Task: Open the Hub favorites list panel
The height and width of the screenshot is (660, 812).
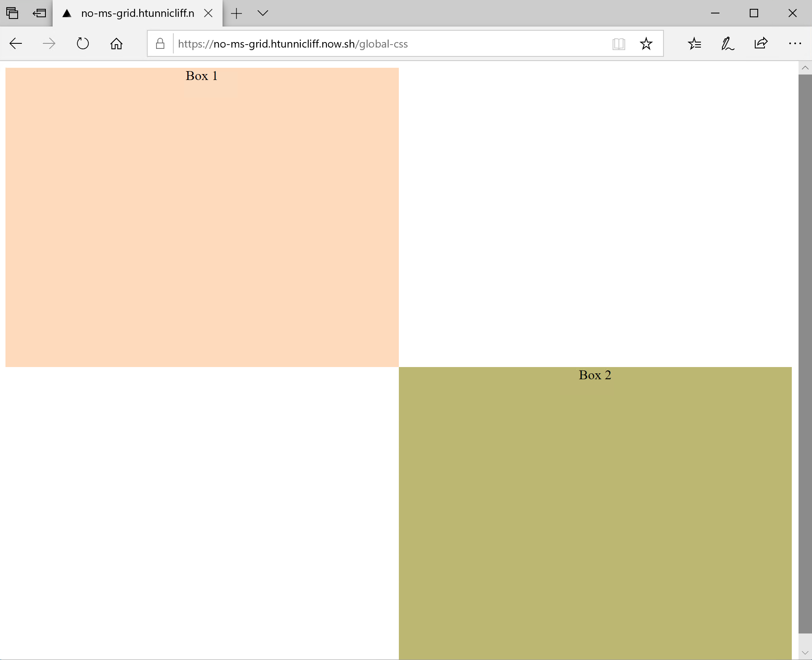Action: pyautogui.click(x=694, y=43)
